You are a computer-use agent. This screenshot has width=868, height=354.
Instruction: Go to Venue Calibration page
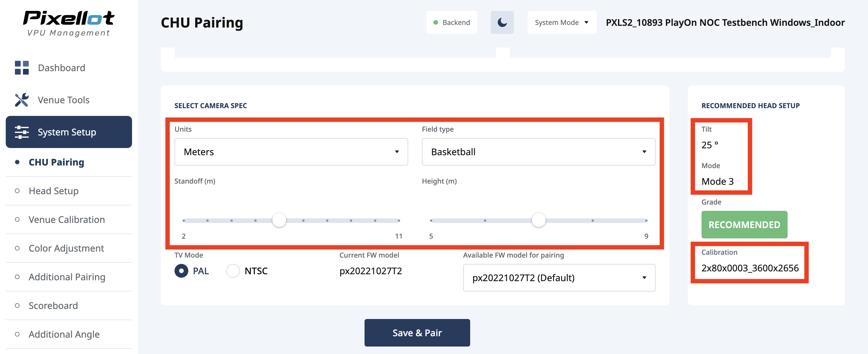[66, 220]
